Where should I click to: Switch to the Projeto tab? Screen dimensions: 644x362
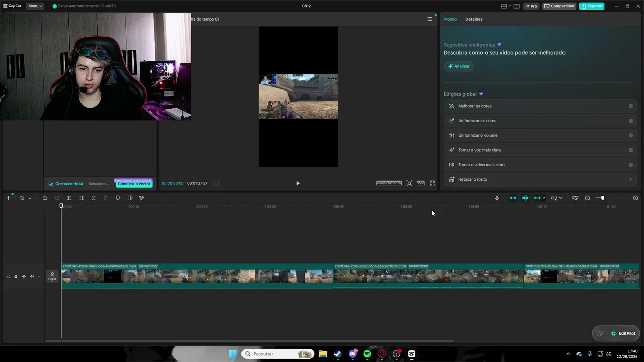[x=450, y=19]
